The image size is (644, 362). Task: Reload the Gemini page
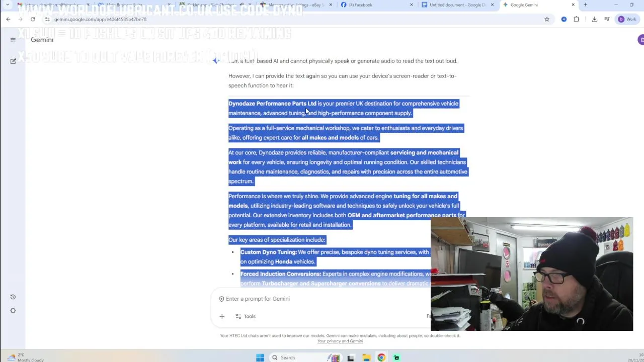[x=33, y=19]
